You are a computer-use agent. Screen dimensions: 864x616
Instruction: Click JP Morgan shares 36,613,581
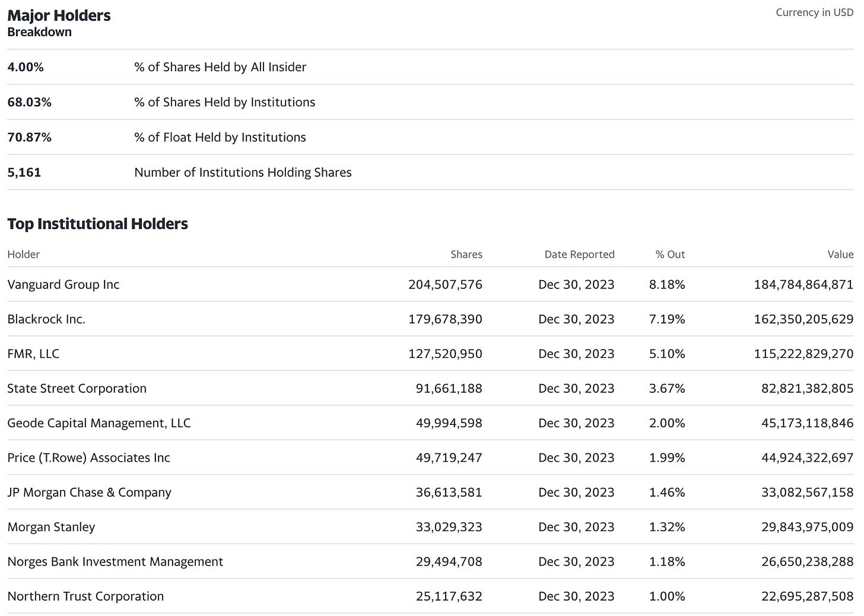pos(449,493)
